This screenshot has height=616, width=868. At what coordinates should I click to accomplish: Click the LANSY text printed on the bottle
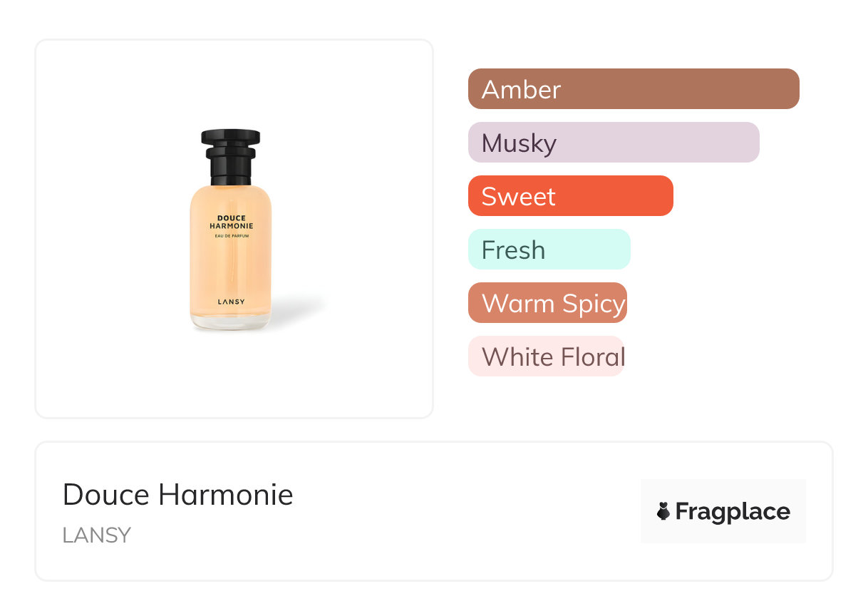click(x=231, y=302)
